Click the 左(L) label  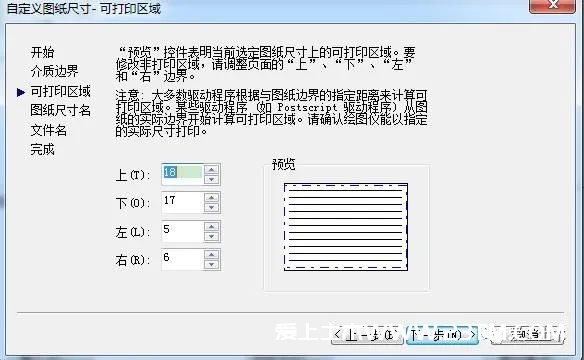133,232
